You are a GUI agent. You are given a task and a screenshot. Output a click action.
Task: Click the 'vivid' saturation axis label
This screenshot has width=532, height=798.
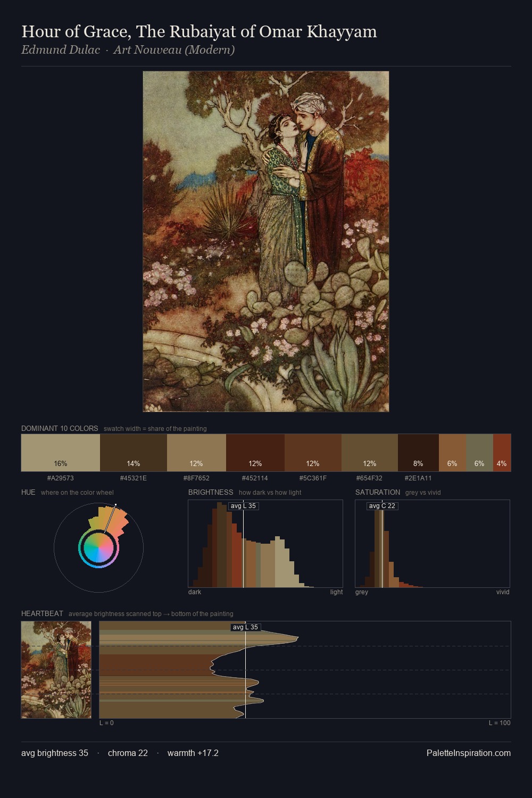503,592
